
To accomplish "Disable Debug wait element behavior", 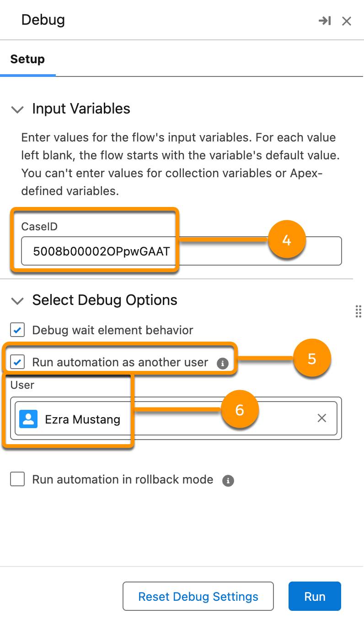I will [16, 330].
